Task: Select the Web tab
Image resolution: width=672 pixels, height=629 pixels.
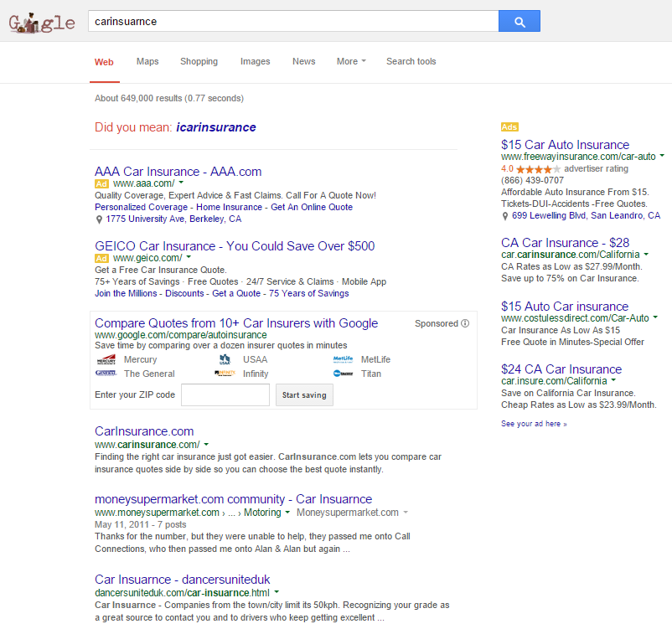Action: 104,62
